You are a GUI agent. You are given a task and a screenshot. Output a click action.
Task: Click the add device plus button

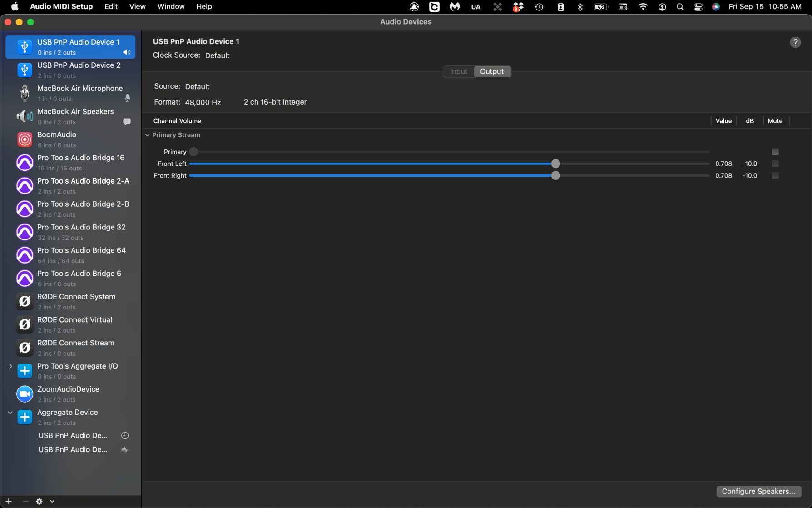(x=9, y=501)
